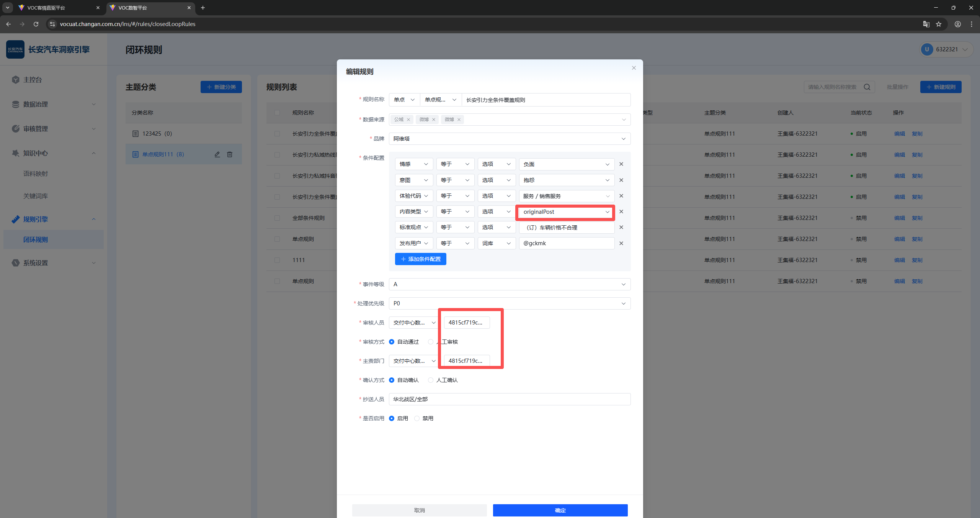This screenshot has width=980, height=518.
Task: Open the 品牌 dropdown showing 阿维塔
Action: click(509, 139)
